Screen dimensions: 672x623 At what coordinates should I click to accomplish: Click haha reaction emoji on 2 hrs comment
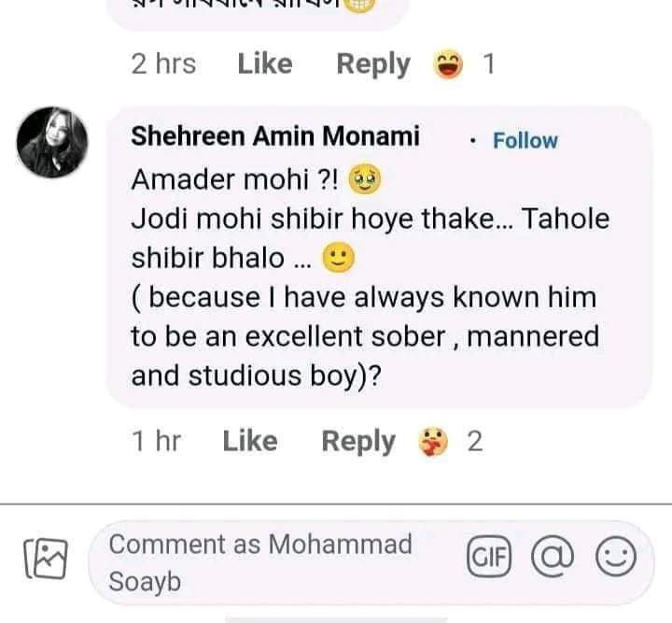pos(449,64)
